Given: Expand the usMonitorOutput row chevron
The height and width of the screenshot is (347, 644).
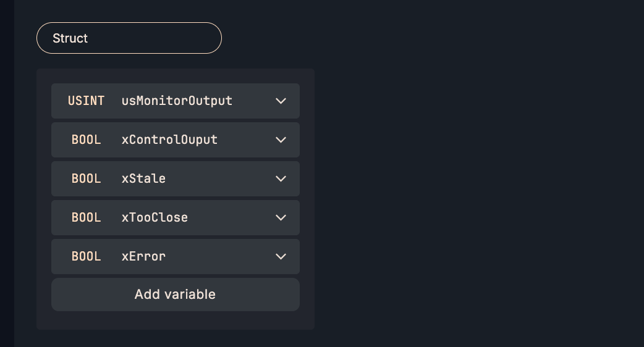Looking at the screenshot, I should 281,101.
